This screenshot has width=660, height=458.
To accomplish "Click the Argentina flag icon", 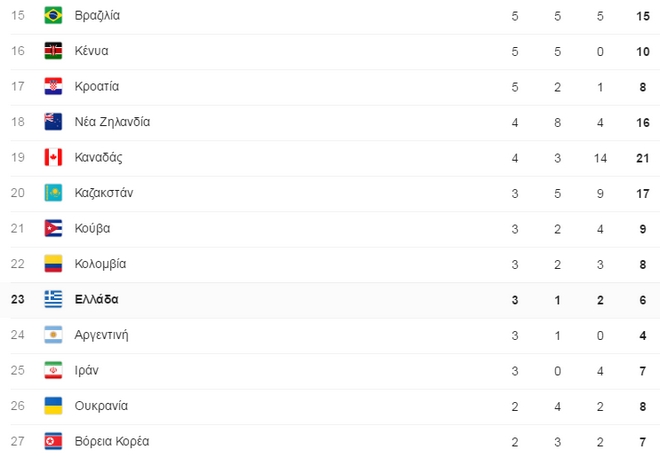I will (54, 335).
